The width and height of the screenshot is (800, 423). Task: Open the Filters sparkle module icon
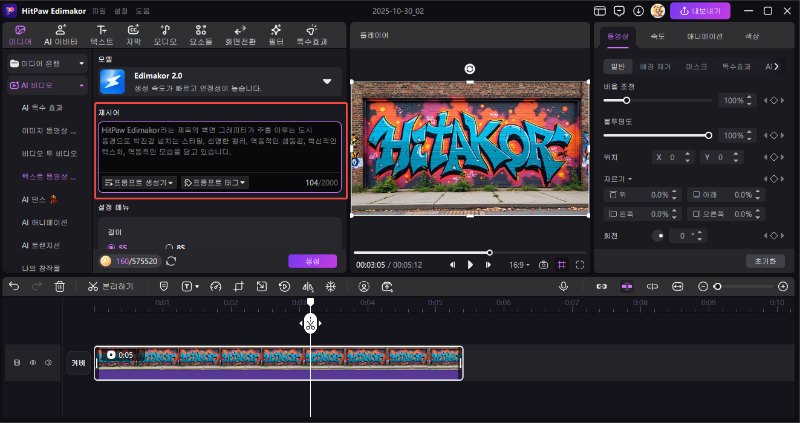(x=276, y=30)
